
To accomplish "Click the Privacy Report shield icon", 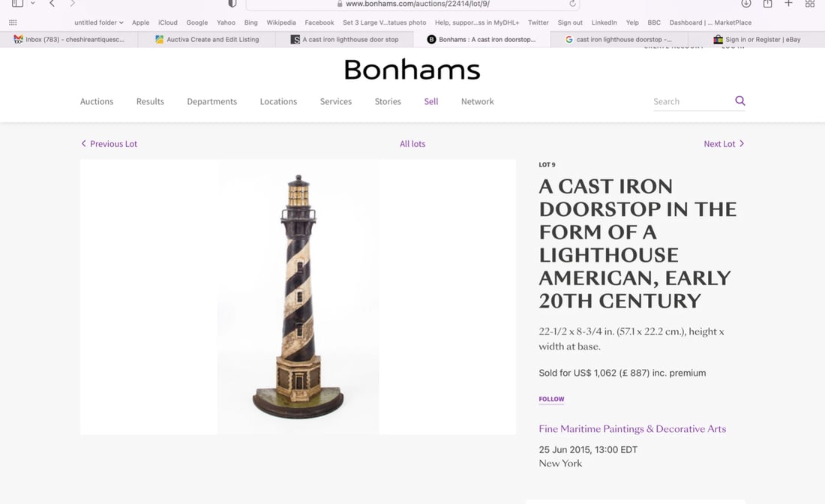I will [232, 4].
